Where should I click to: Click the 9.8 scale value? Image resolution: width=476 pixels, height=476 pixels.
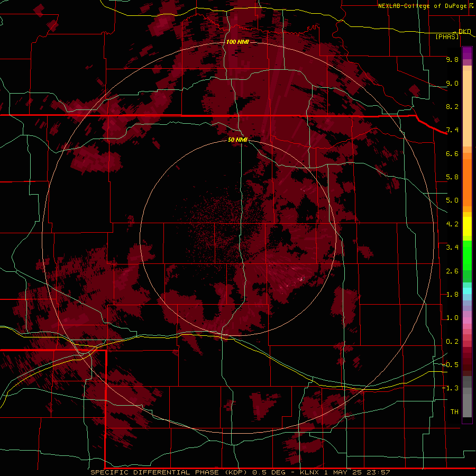tap(452, 59)
